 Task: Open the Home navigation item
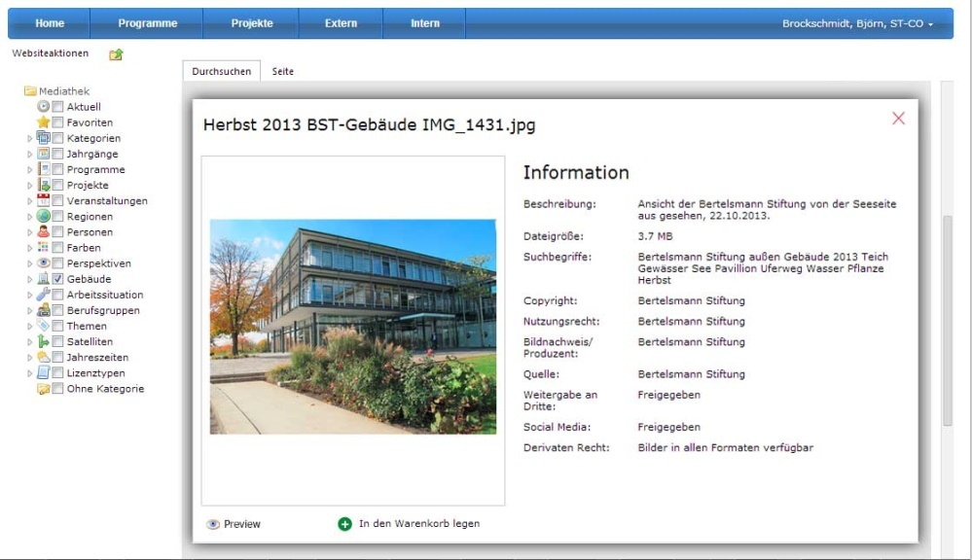tap(50, 23)
